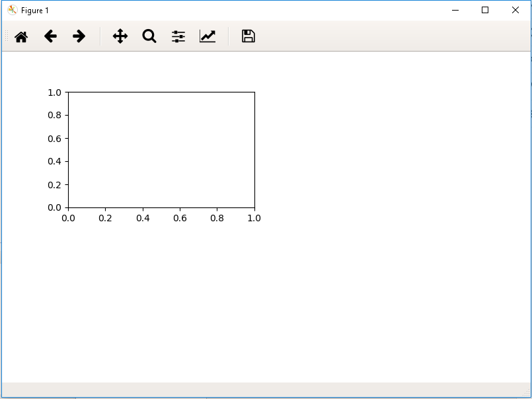Open the Configure Subplots dialog
The height and width of the screenshot is (399, 532).
pyautogui.click(x=178, y=36)
